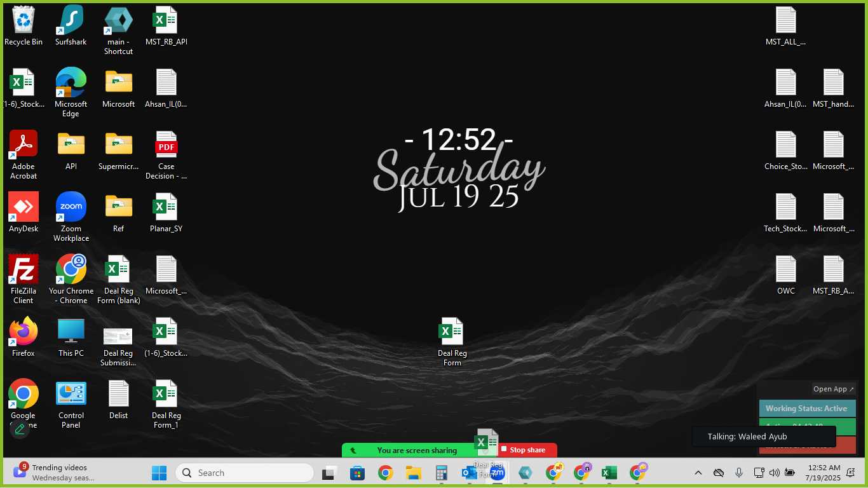Click the green pencil annotation icon
This screenshot has height=488, width=868.
pyautogui.click(x=20, y=429)
